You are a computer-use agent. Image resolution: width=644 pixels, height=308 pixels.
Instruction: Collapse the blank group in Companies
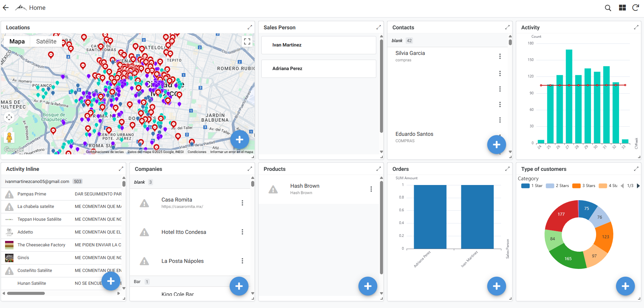[x=140, y=182]
